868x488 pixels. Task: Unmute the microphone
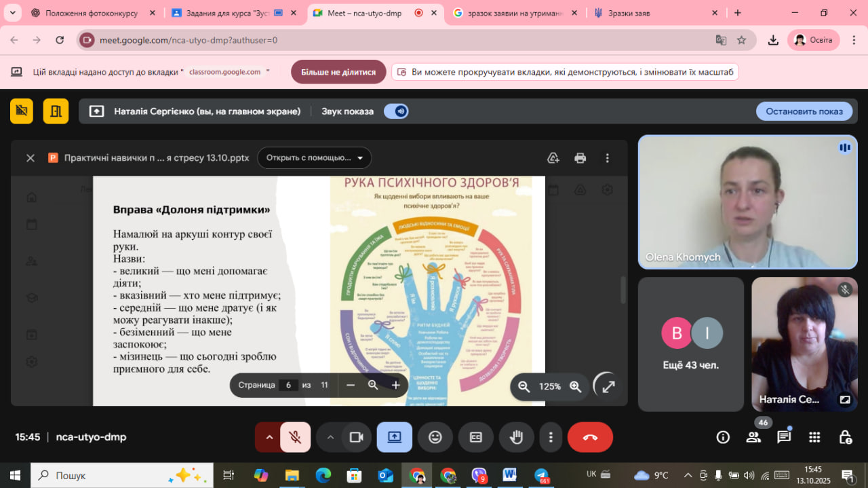click(x=295, y=438)
